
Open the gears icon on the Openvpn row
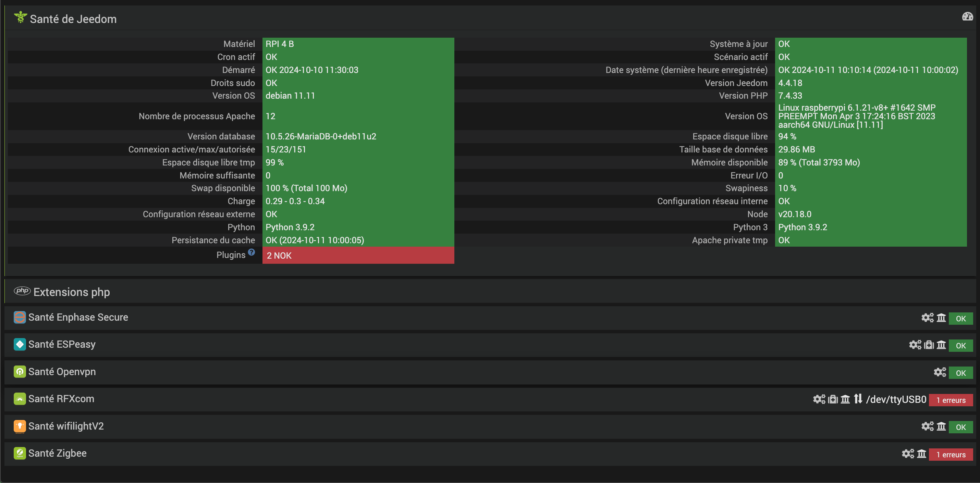[939, 372]
